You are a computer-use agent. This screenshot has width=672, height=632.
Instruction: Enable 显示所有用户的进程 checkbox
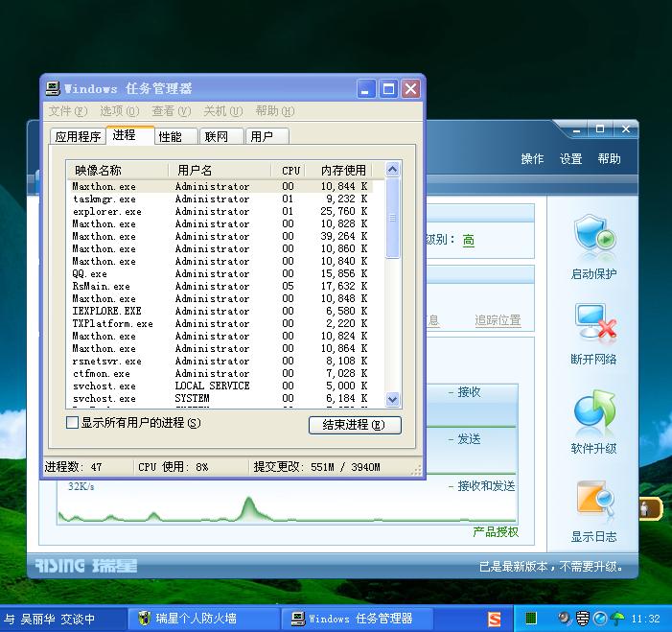(73, 423)
